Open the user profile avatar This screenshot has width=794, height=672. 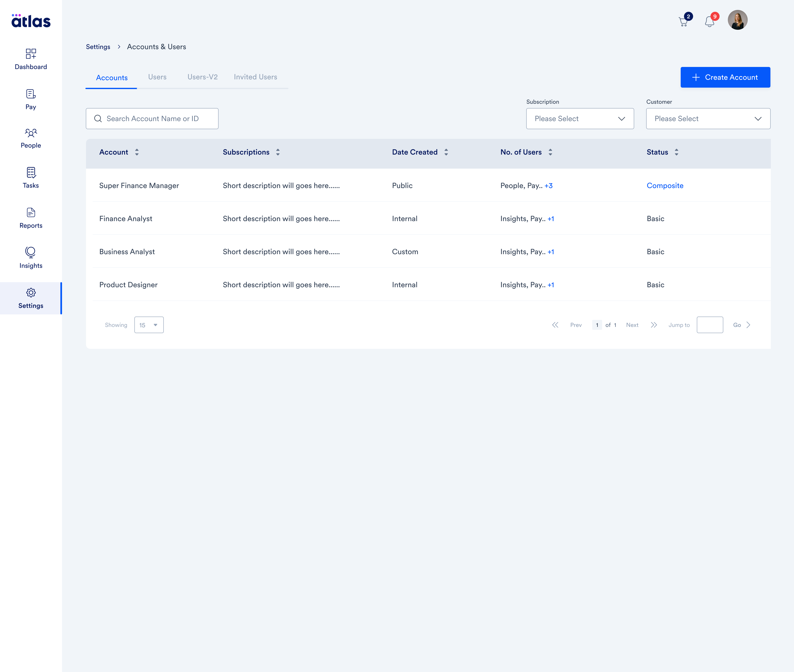[737, 20]
